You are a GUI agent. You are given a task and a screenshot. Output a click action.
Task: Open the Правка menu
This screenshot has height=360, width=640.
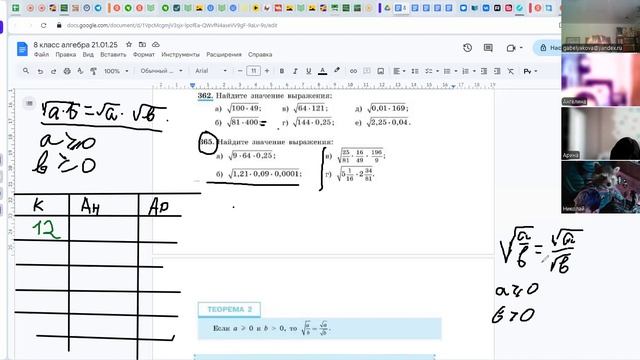[x=66, y=54]
